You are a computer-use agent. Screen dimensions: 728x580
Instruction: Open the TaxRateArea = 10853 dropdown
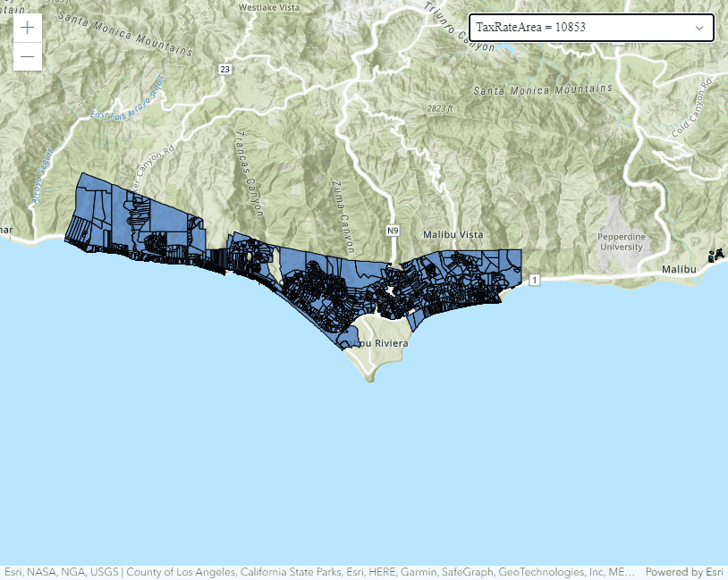tap(590, 28)
